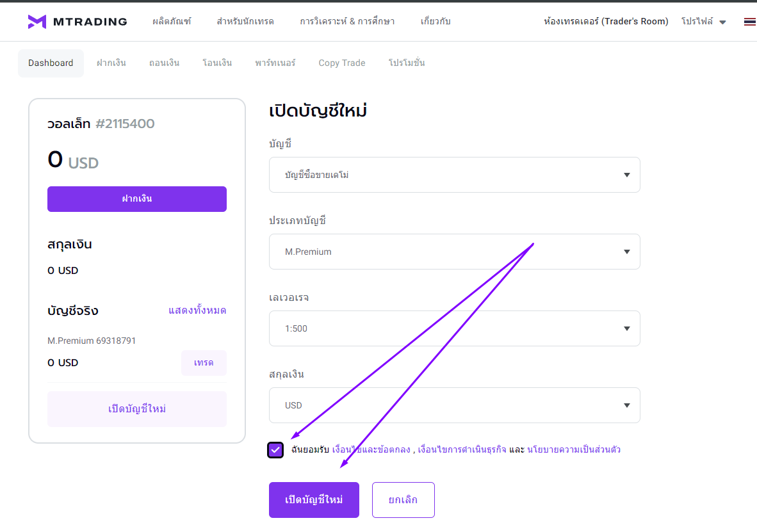The width and height of the screenshot is (757, 532).
Task: Open ห้องเทรดเดอร์ (Trader's Room) menu item
Action: tap(606, 21)
